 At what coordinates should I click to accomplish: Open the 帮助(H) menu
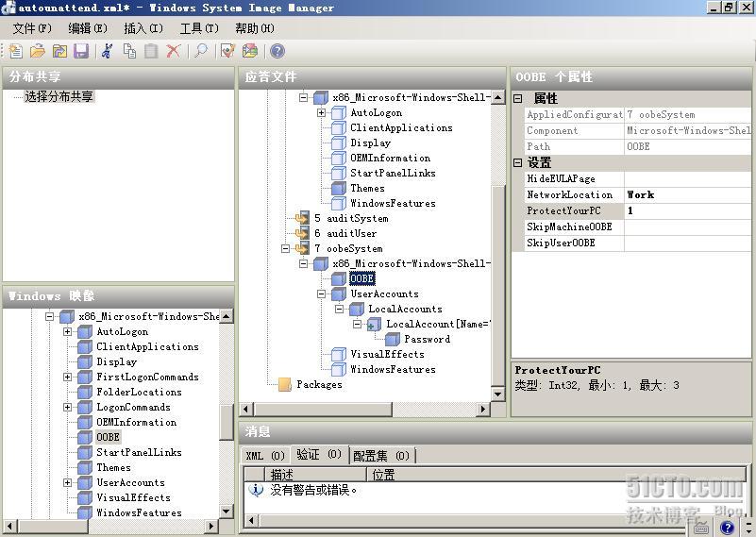click(255, 28)
